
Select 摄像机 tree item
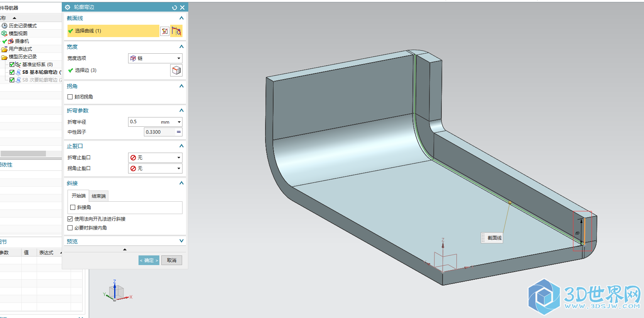pyautogui.click(x=22, y=41)
